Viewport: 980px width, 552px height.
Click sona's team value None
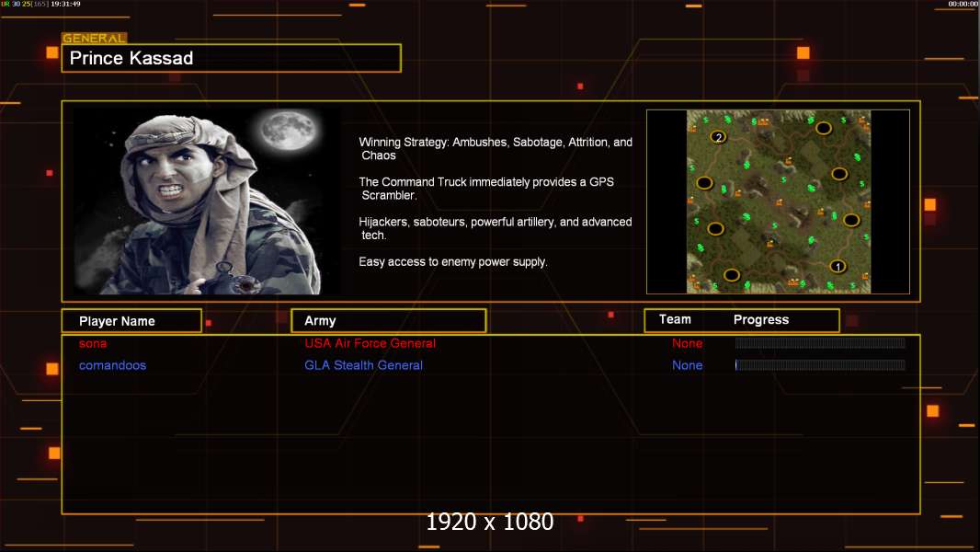click(687, 343)
